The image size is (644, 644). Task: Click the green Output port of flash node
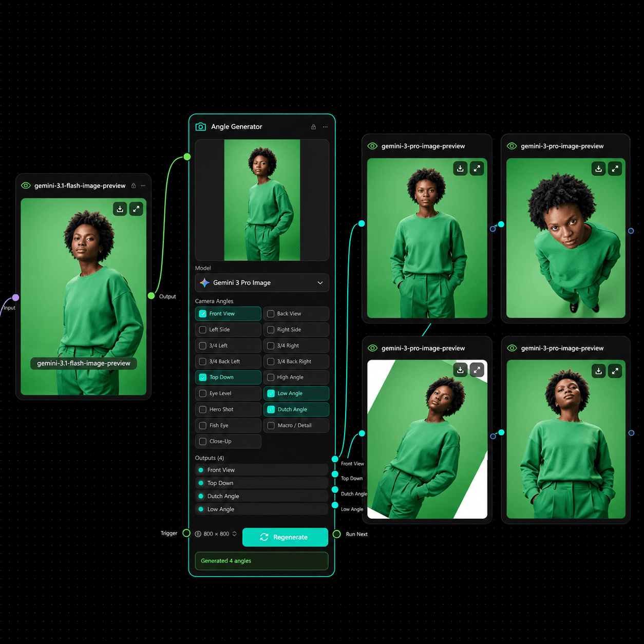point(151,296)
